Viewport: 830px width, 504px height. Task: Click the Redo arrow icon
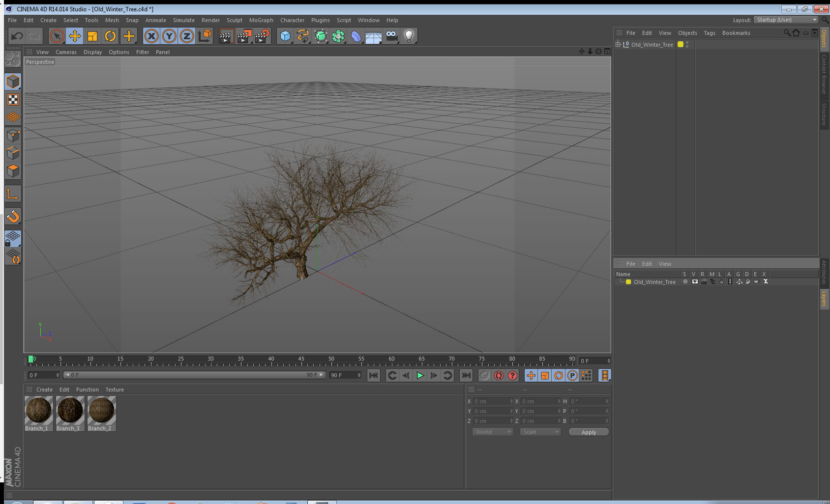[x=34, y=36]
